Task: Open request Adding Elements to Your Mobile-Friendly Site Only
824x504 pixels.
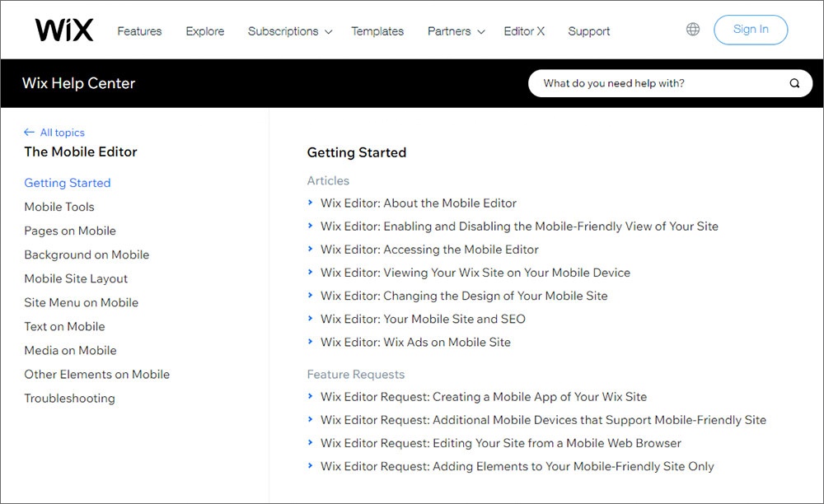Action: pyautogui.click(x=517, y=466)
